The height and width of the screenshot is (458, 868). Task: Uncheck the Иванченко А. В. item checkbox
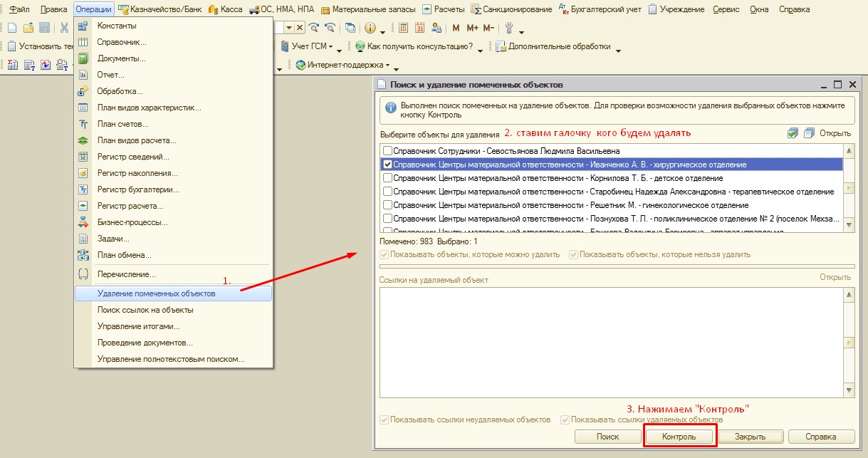click(x=387, y=165)
